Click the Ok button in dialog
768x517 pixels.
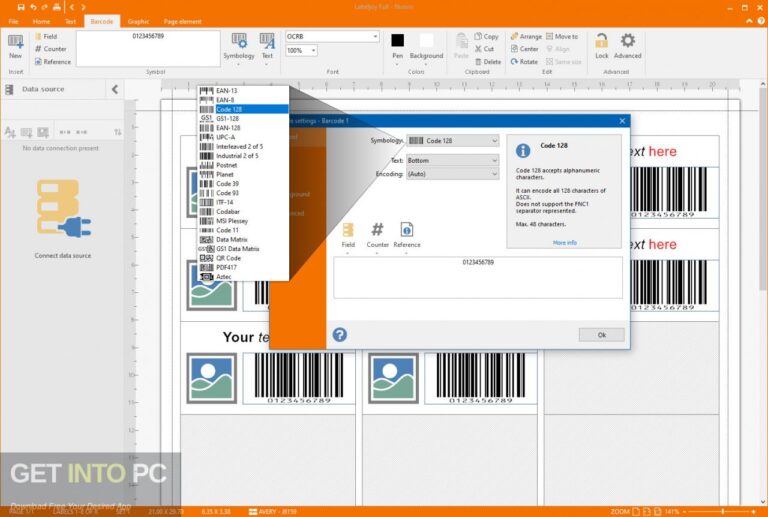pos(601,335)
